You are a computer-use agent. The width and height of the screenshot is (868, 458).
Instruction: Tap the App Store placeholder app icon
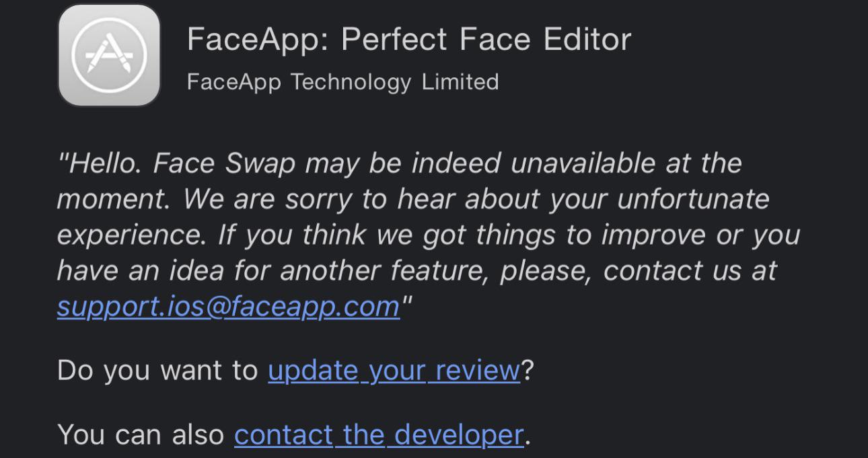tap(109, 55)
